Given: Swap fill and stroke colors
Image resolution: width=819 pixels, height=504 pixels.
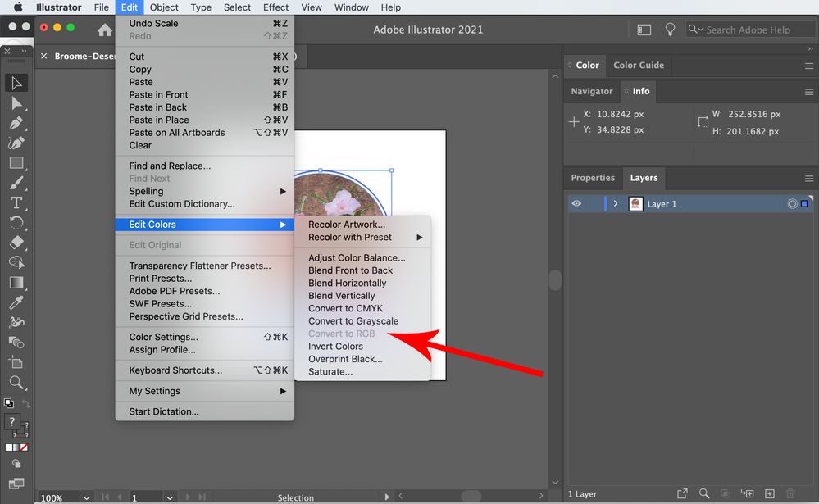Looking at the screenshot, I should coord(25,402).
